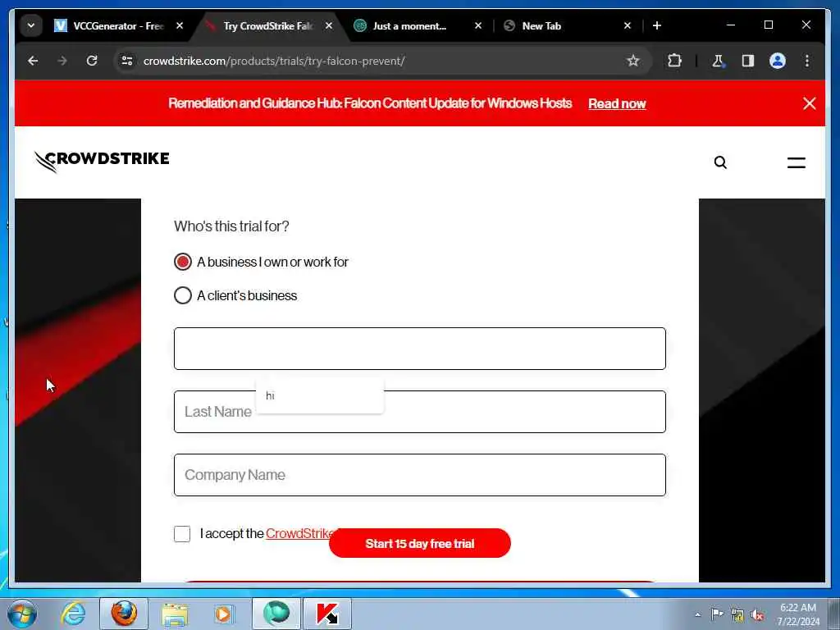Viewport: 840px width, 630px height.
Task: Open Action Center flag icon
Action: point(717,614)
